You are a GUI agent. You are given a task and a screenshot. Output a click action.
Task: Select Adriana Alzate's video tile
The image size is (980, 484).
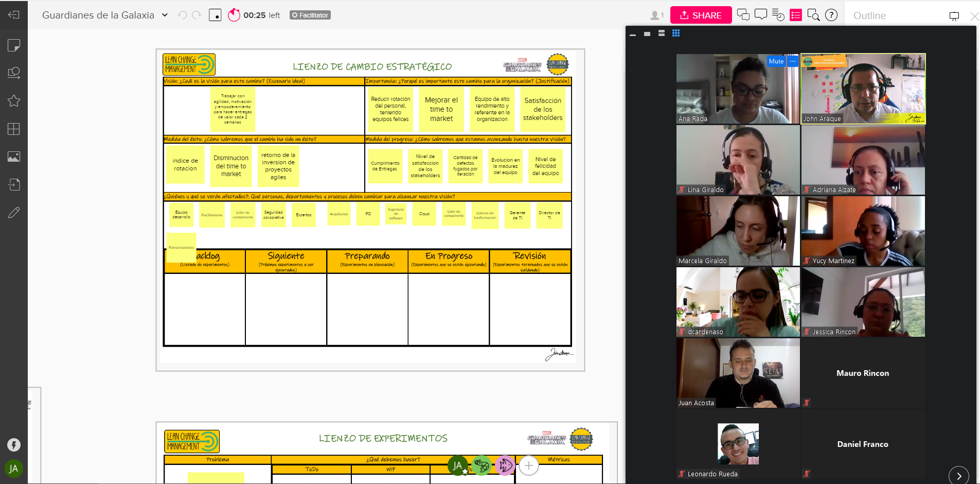[x=863, y=160]
